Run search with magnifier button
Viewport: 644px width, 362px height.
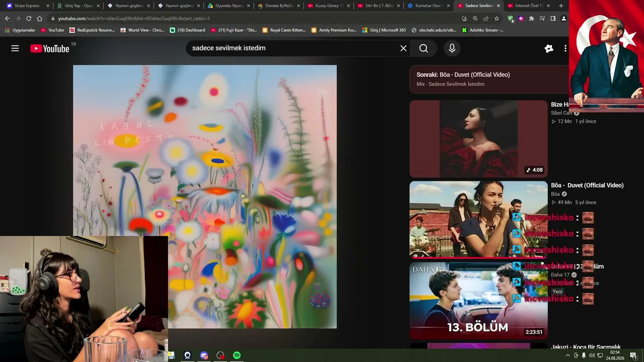tap(424, 48)
